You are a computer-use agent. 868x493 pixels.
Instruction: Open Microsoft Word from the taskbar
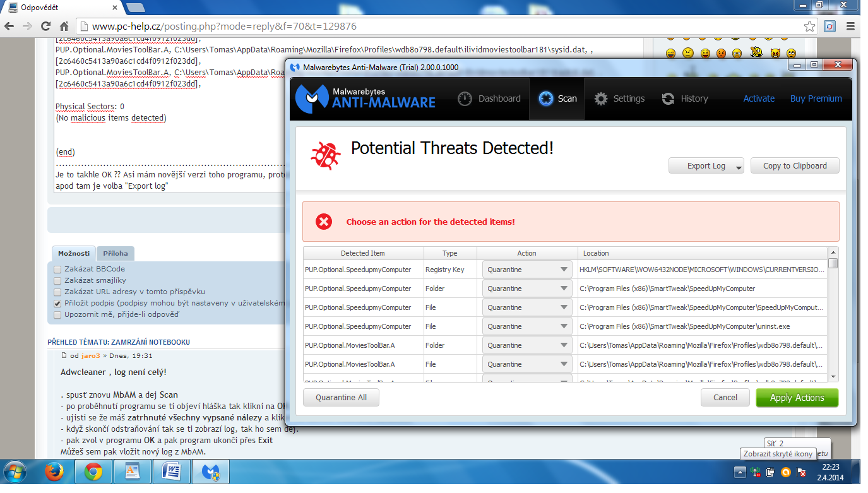coord(171,472)
